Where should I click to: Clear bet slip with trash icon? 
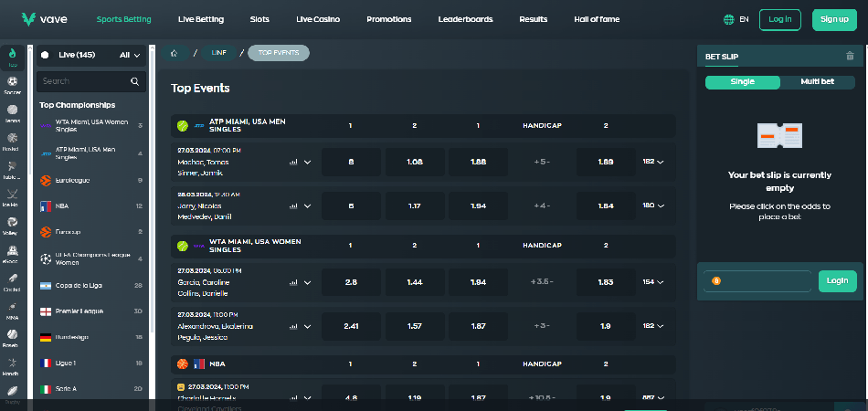(850, 57)
